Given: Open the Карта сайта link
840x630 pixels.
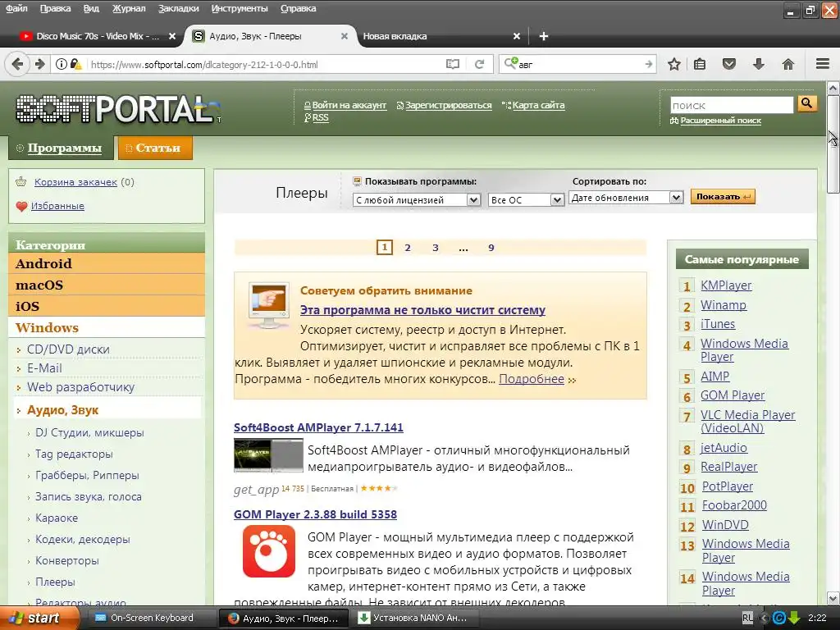Looking at the screenshot, I should 538,106.
